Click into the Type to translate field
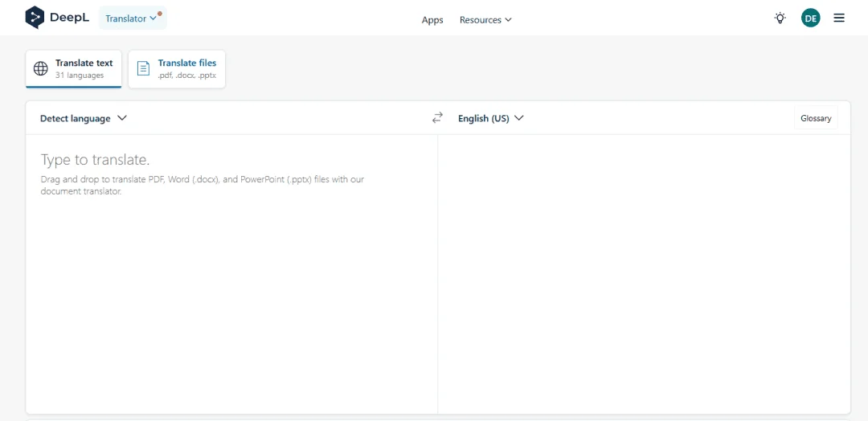Screen dimensions: 868x421 click(x=231, y=273)
